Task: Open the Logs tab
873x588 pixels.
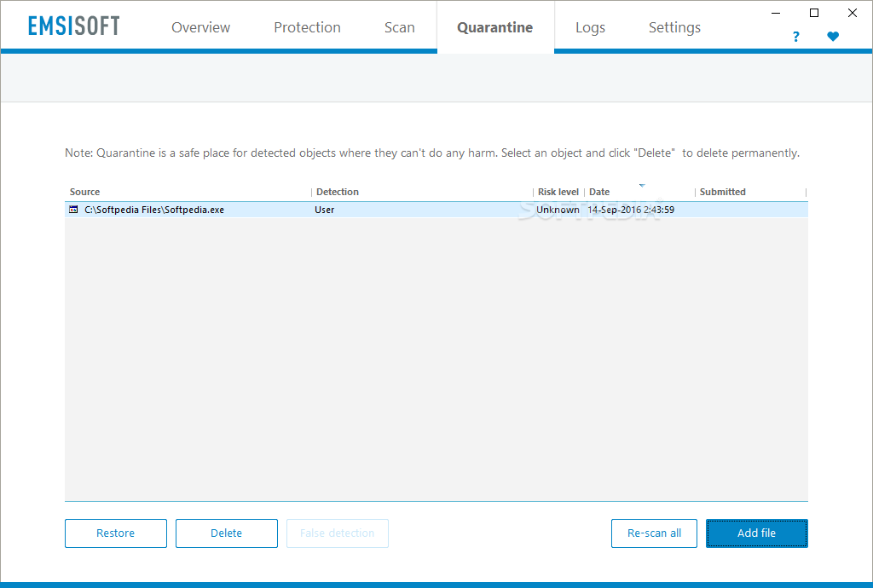Action: point(590,27)
